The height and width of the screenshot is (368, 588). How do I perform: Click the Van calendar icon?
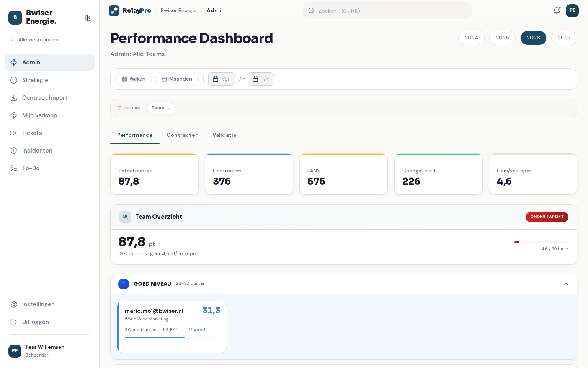[216, 79]
